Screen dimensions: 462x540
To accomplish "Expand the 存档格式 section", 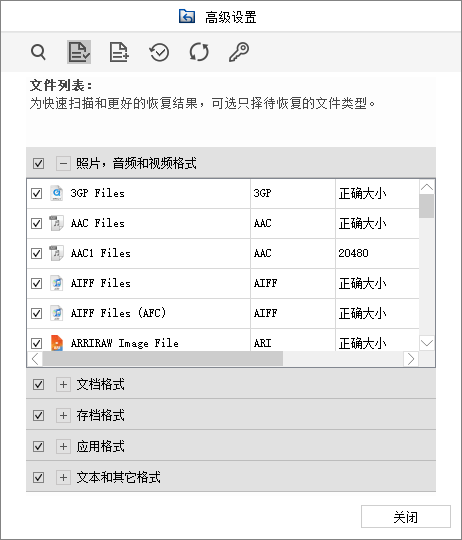I will [x=63, y=415].
